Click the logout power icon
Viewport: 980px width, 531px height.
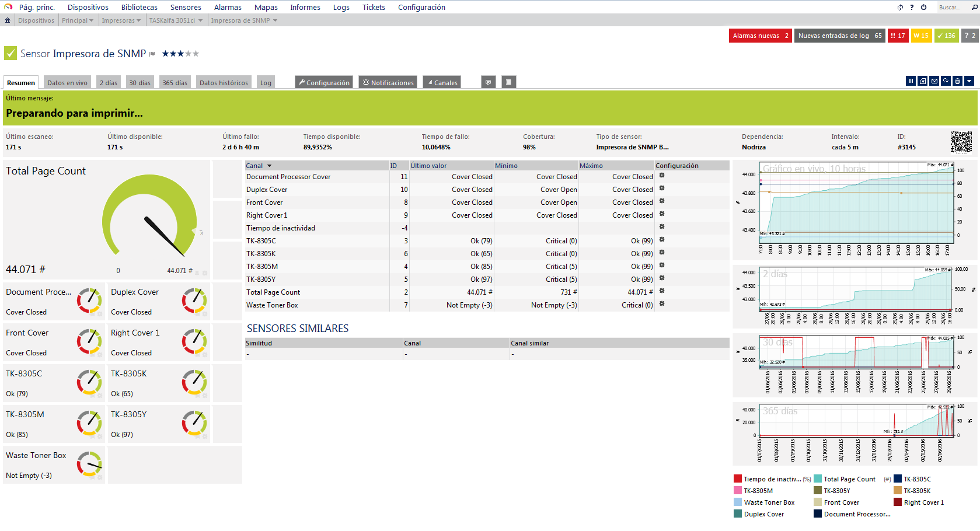923,8
